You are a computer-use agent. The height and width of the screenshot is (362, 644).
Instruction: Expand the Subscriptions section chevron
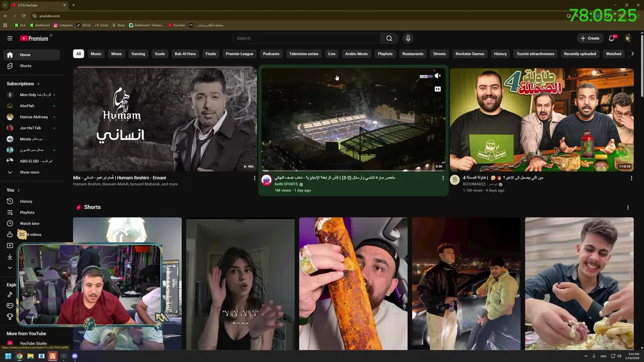[x=38, y=84]
